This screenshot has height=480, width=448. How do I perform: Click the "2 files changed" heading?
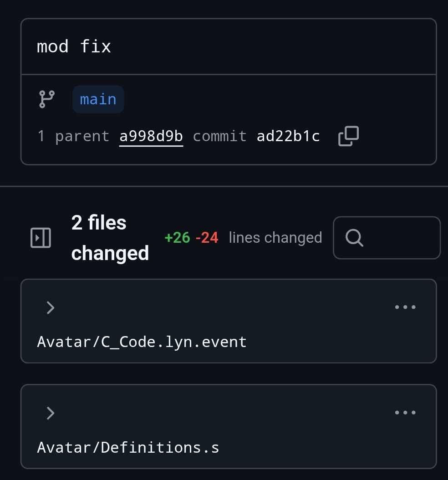tap(110, 238)
